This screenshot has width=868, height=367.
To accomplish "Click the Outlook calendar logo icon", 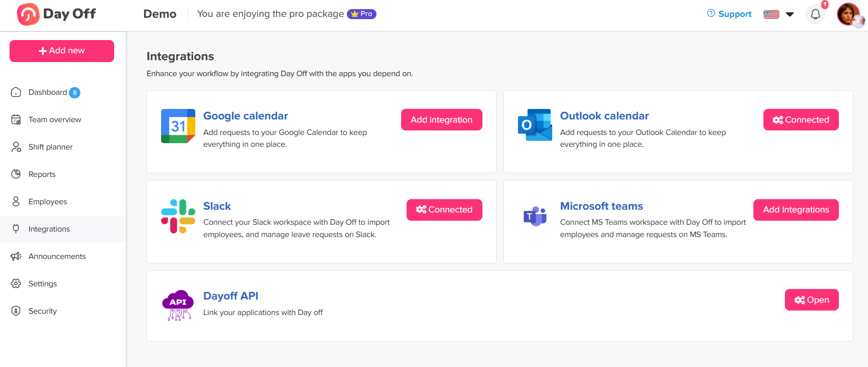I will point(535,125).
